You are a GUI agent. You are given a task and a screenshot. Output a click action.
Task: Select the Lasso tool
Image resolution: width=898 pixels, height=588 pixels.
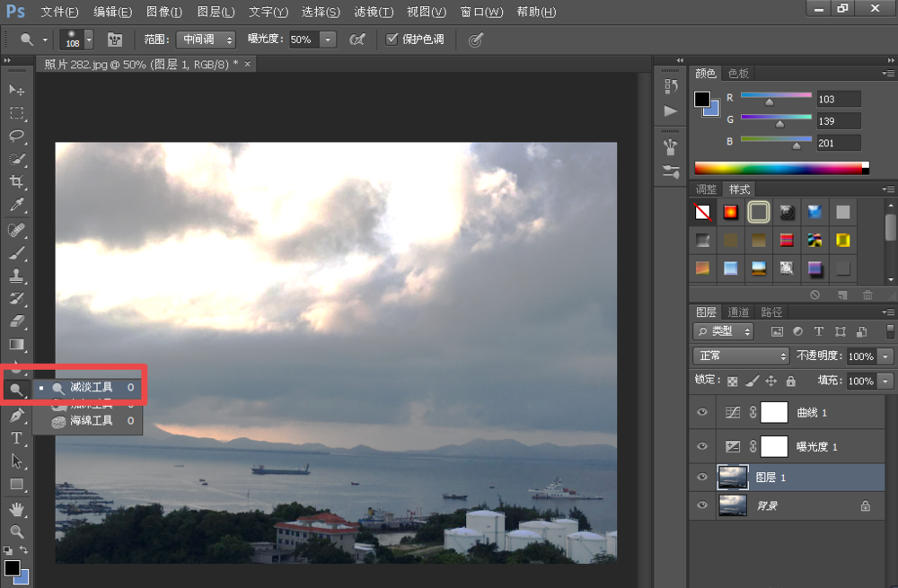coord(16,136)
